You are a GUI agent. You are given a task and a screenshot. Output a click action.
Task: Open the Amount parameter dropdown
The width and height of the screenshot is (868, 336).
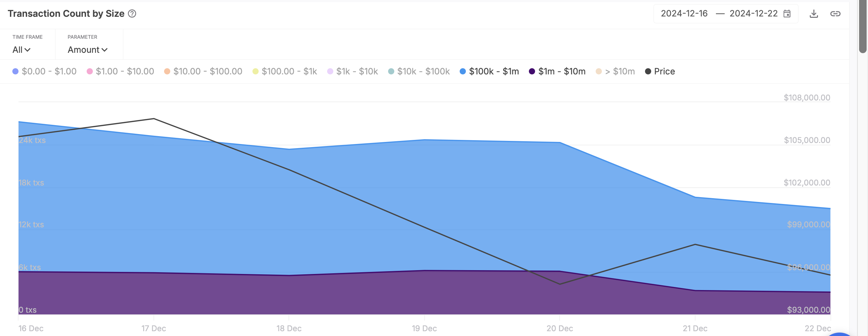pyautogui.click(x=87, y=49)
